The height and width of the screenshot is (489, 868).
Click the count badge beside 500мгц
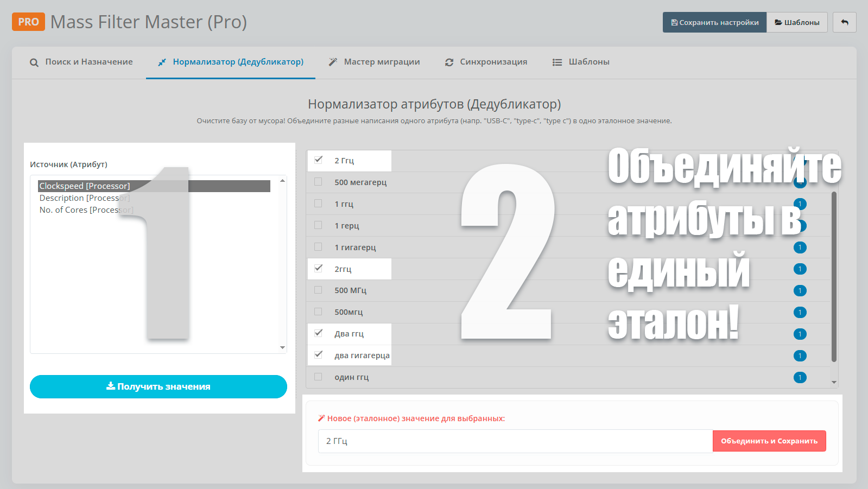point(800,313)
